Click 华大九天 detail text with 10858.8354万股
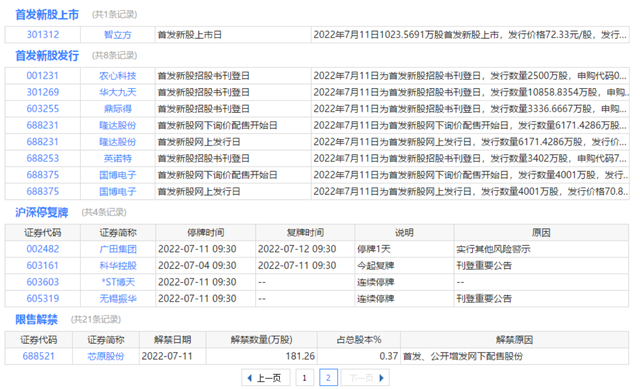 pos(470,92)
